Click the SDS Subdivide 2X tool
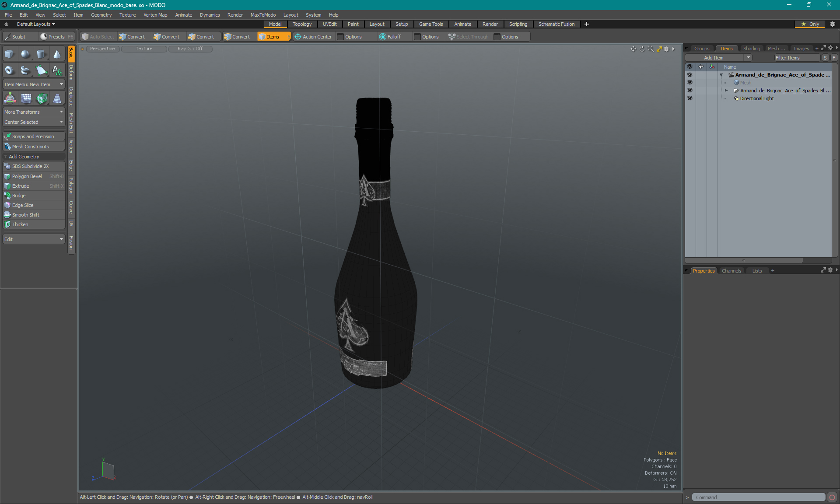The image size is (840, 504). coord(34,166)
